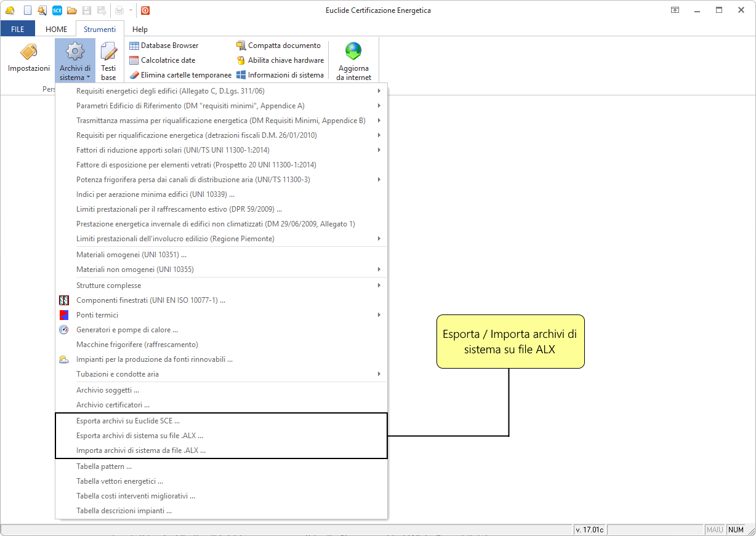
Task: Open the FILE menu tab
Action: (18, 29)
